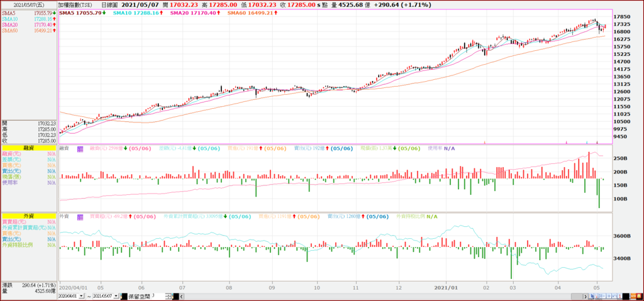Click the SMA60 legend in chart header

[253, 13]
